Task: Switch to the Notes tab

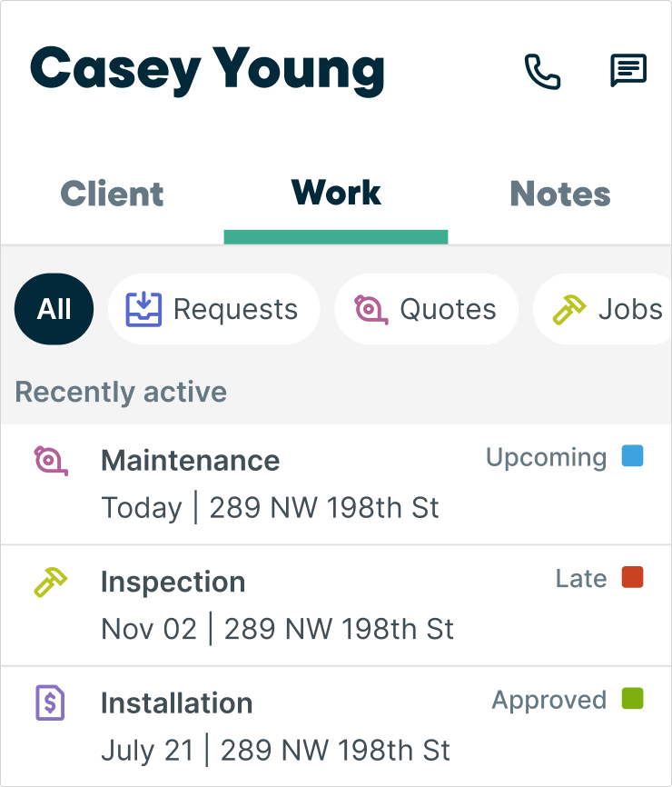Action: point(560,194)
